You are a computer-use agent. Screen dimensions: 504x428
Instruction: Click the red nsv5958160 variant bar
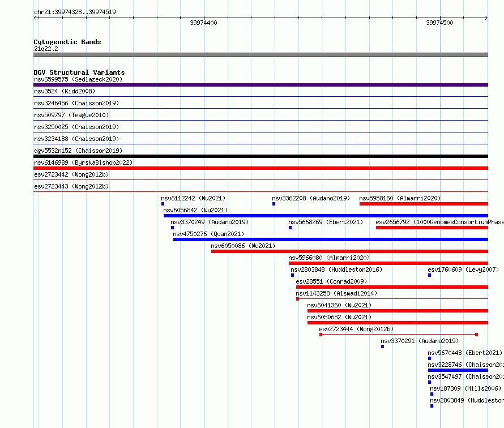(x=424, y=204)
